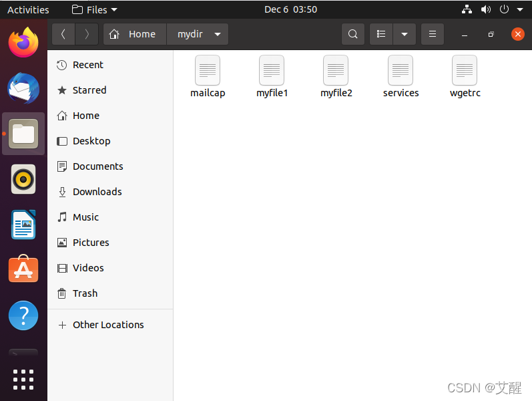The width and height of the screenshot is (532, 401).
Task: Navigate to Home in path bar
Action: (135, 34)
